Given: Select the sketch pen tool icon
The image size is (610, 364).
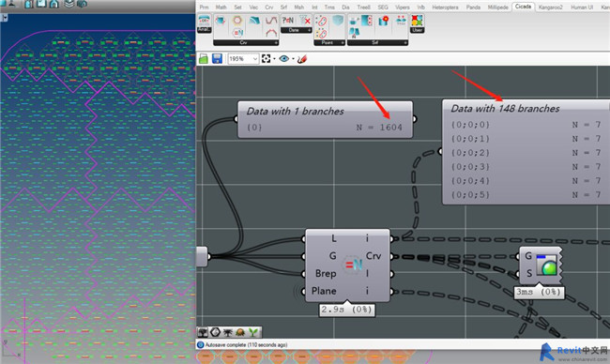Looking at the screenshot, I should pyautogui.click(x=302, y=59).
